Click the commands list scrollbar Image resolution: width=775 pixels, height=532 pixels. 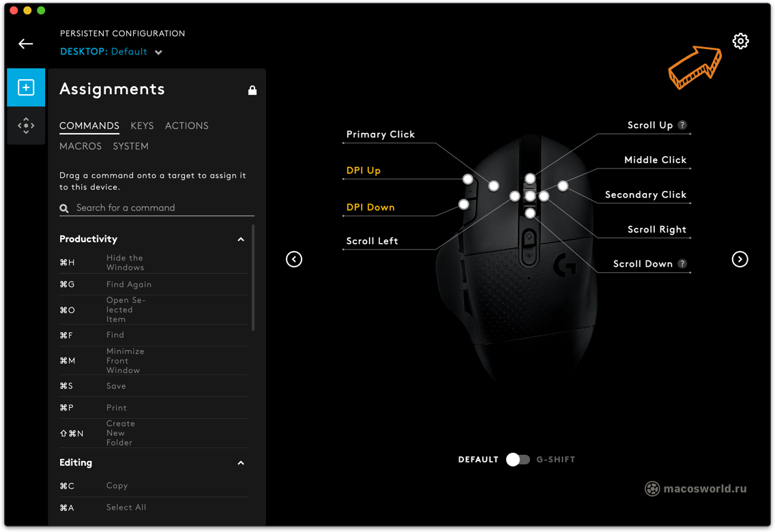click(253, 278)
